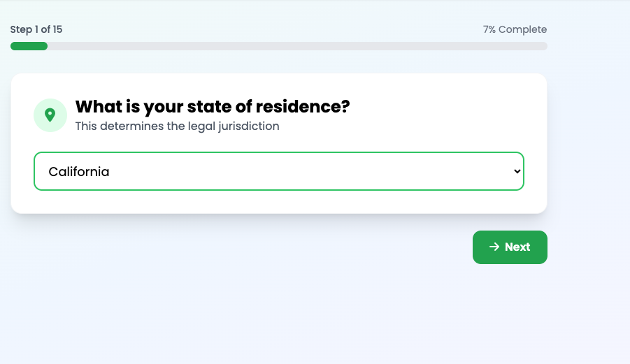Click the arrow icon inside Next button
Viewport: 630px width, 364px height.
click(494, 247)
